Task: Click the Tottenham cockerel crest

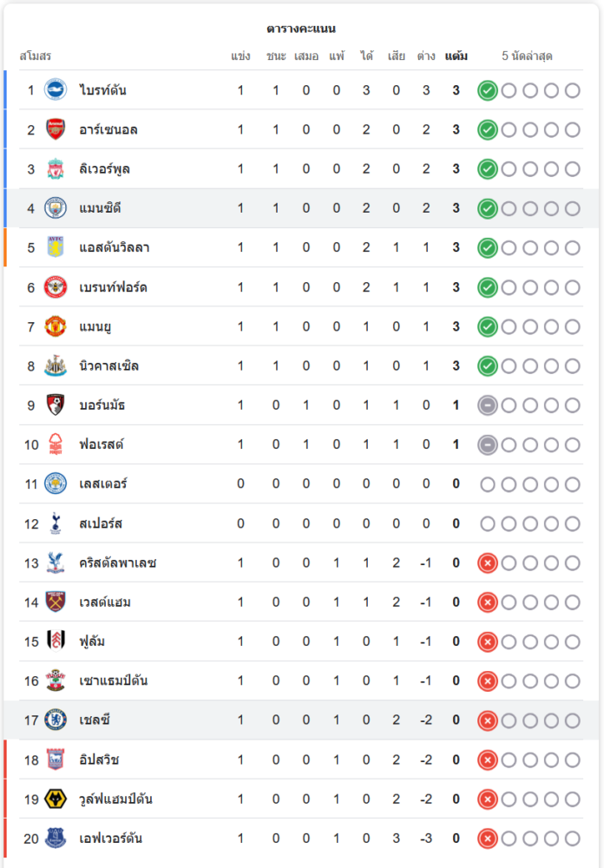Action: coord(56,523)
